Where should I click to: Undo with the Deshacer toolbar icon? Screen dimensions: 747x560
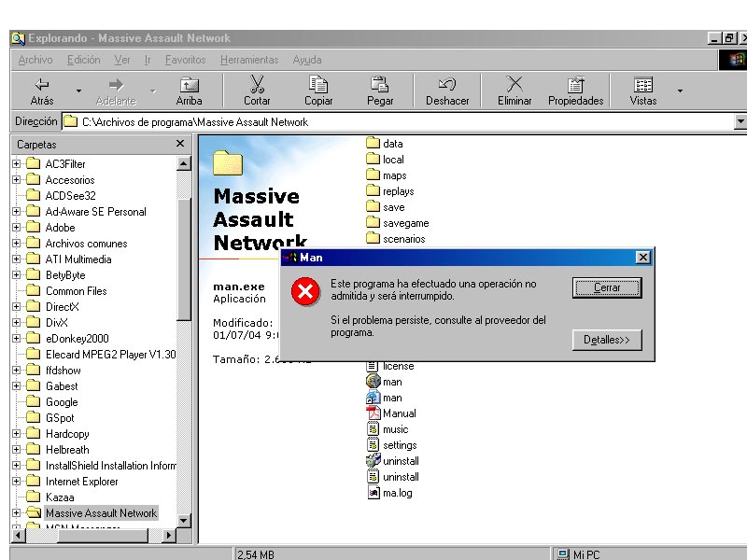(447, 91)
